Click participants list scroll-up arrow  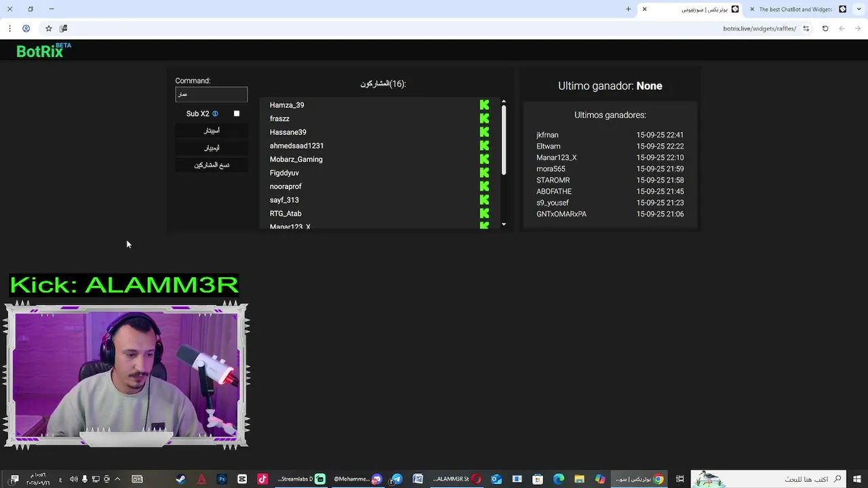pyautogui.click(x=504, y=102)
